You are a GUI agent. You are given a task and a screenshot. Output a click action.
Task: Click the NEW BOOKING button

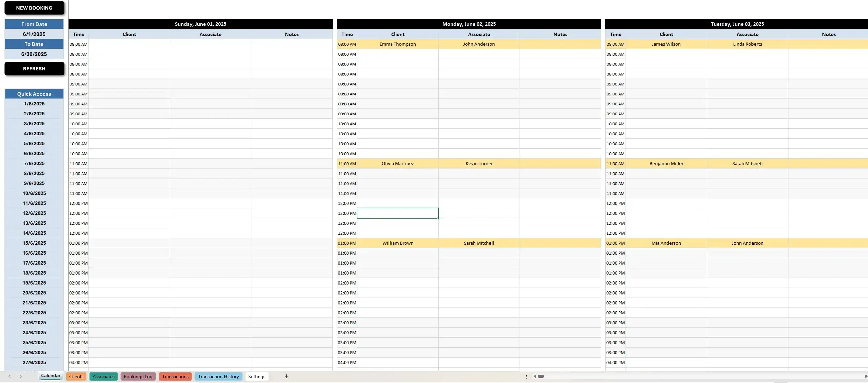tap(34, 8)
